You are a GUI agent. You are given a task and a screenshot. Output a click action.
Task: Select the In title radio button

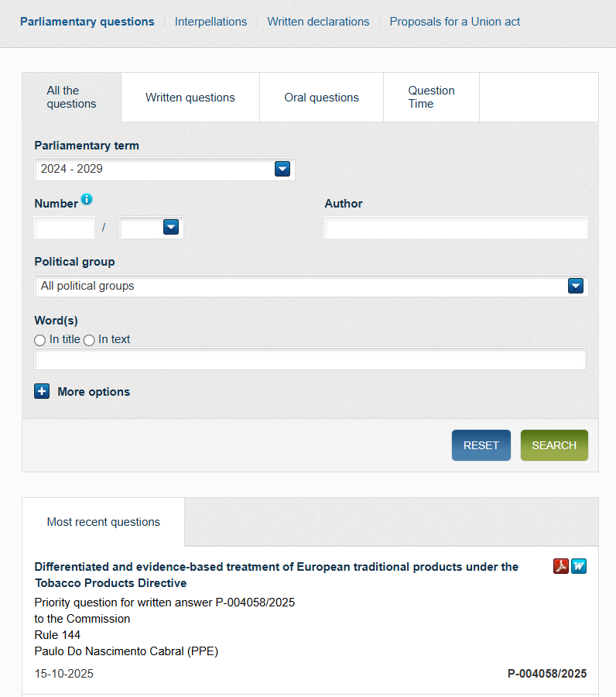(40, 340)
